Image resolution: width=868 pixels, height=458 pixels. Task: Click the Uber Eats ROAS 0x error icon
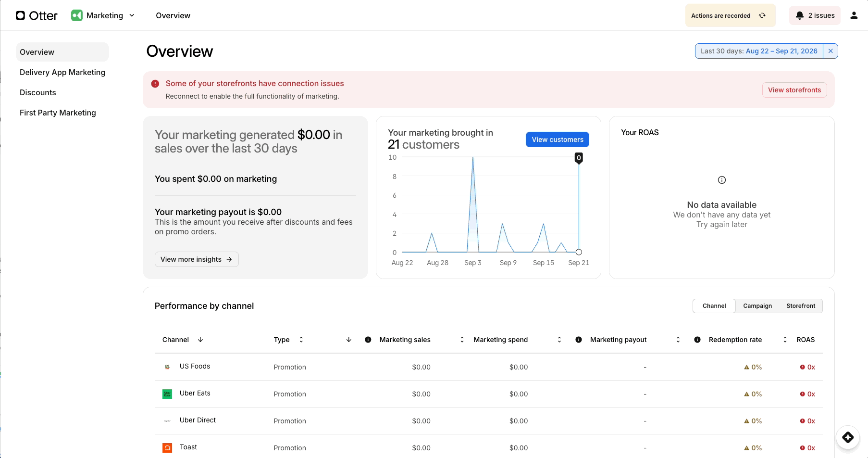coord(802,394)
